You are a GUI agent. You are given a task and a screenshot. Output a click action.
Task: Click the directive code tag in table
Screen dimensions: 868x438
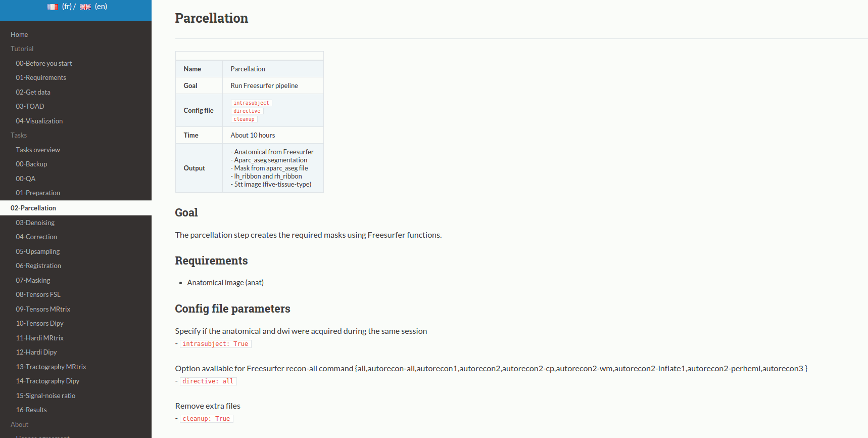pyautogui.click(x=247, y=111)
